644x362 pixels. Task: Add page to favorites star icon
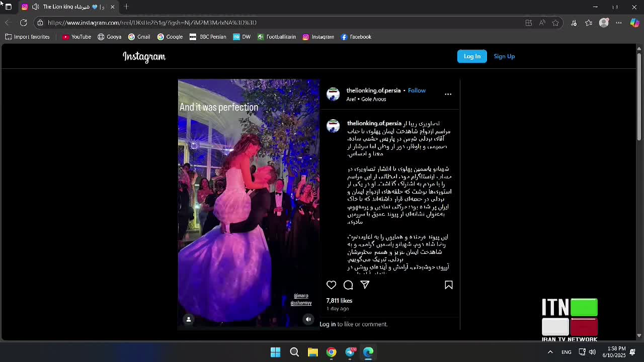click(555, 23)
